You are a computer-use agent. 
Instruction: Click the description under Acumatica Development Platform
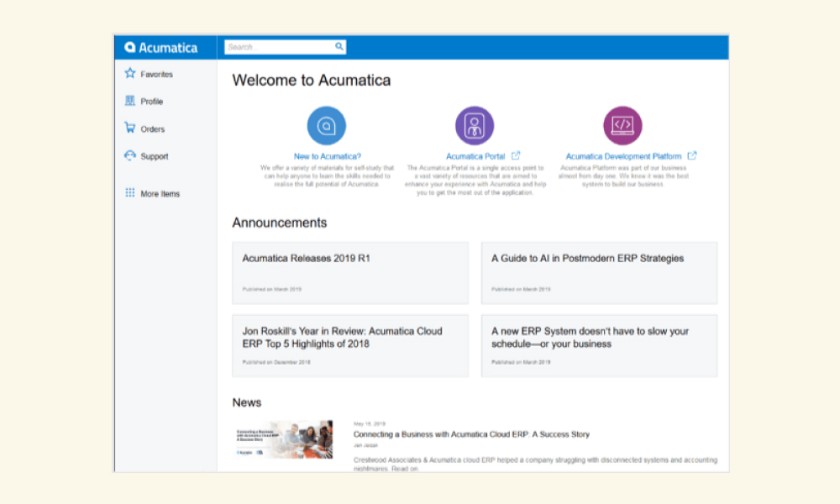tap(623, 176)
